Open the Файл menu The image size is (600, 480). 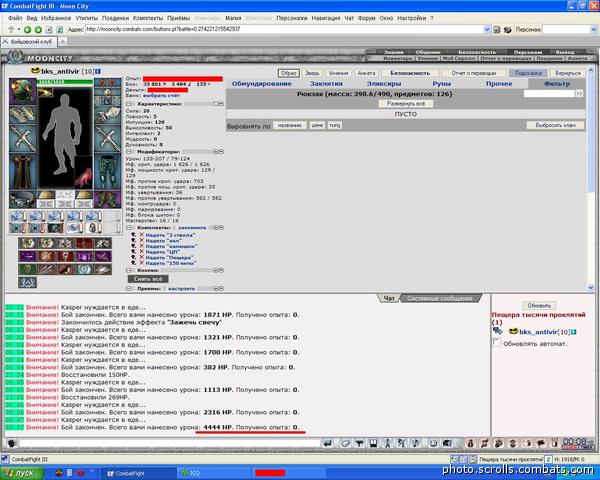click(15, 18)
